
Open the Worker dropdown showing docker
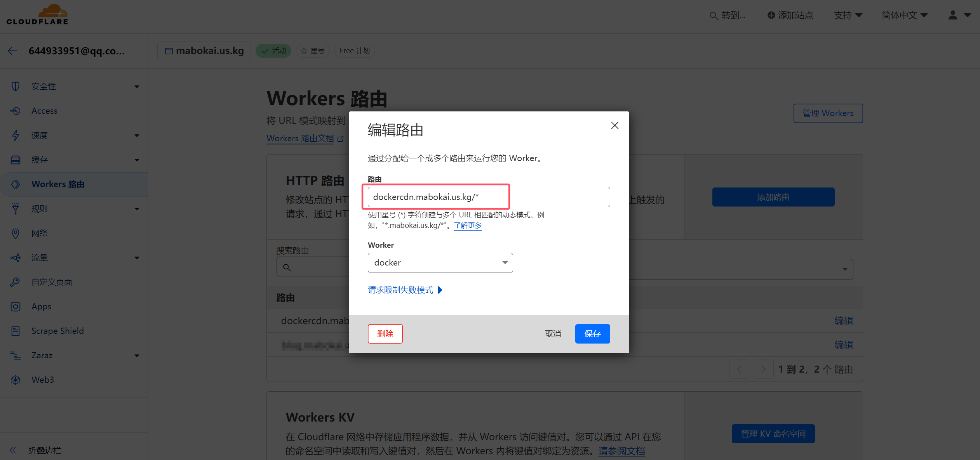click(x=440, y=262)
